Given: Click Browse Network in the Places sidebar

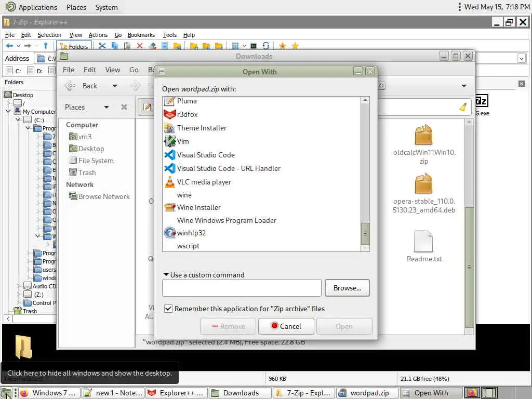Looking at the screenshot, I should point(99,196).
